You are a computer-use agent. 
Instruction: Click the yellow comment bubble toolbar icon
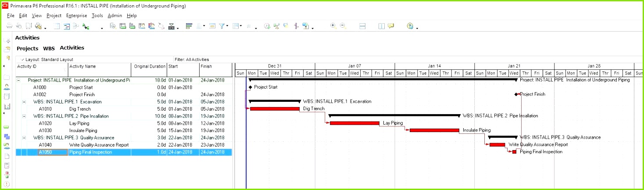[390, 26]
